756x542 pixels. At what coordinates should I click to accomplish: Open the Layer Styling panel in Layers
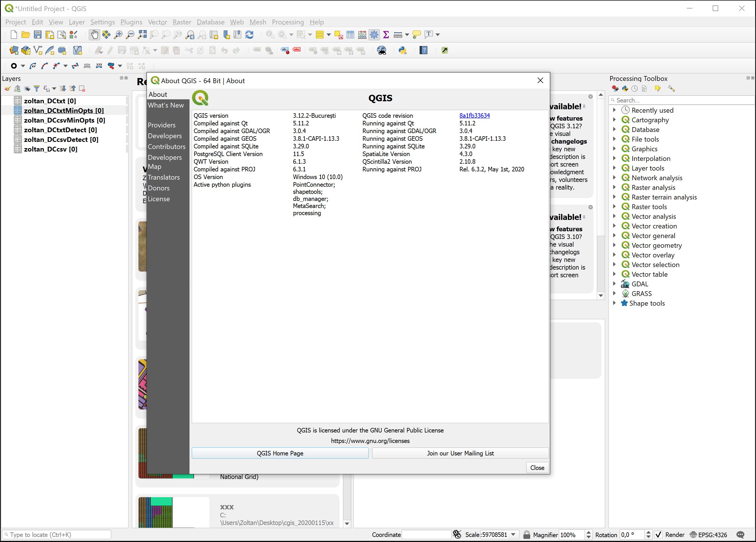[x=7, y=88]
